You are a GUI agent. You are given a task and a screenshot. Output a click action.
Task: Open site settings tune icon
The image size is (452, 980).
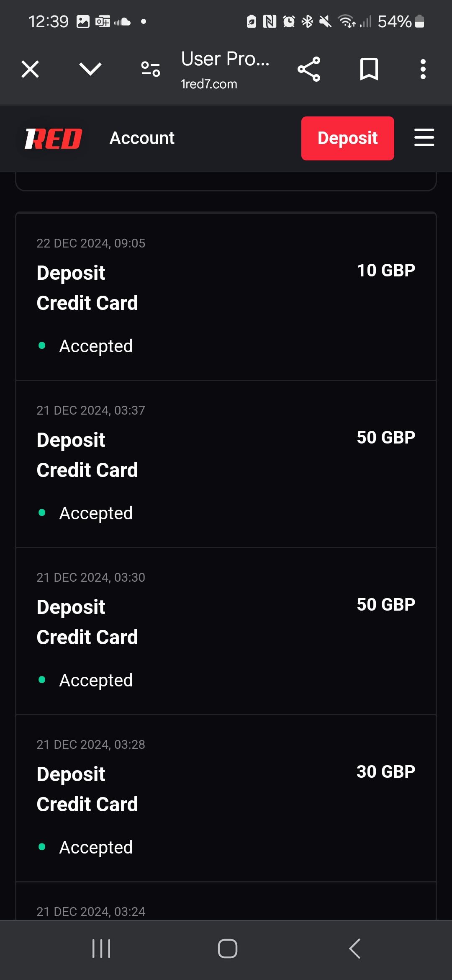tap(151, 69)
